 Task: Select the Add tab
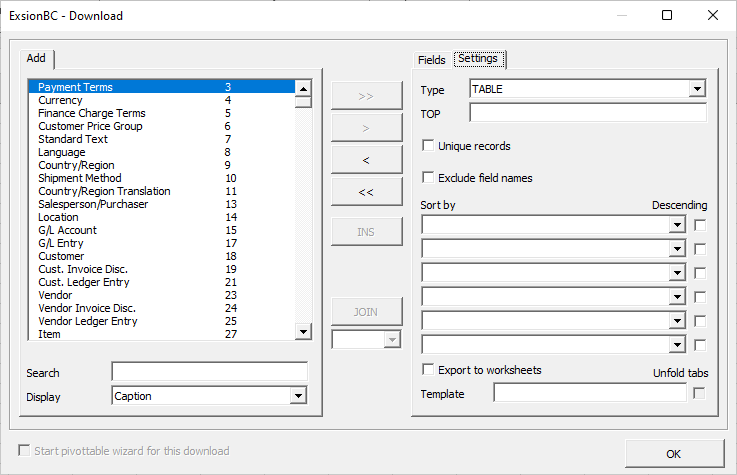pyautogui.click(x=36, y=58)
